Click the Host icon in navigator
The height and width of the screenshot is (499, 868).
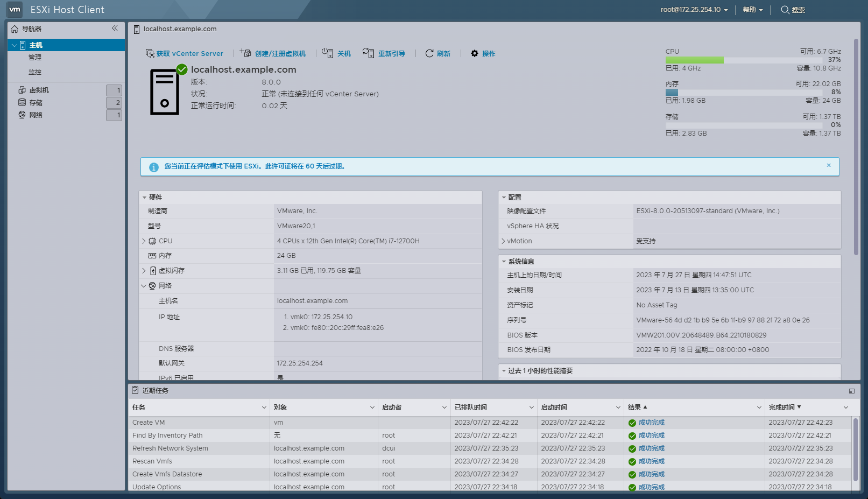[23, 45]
